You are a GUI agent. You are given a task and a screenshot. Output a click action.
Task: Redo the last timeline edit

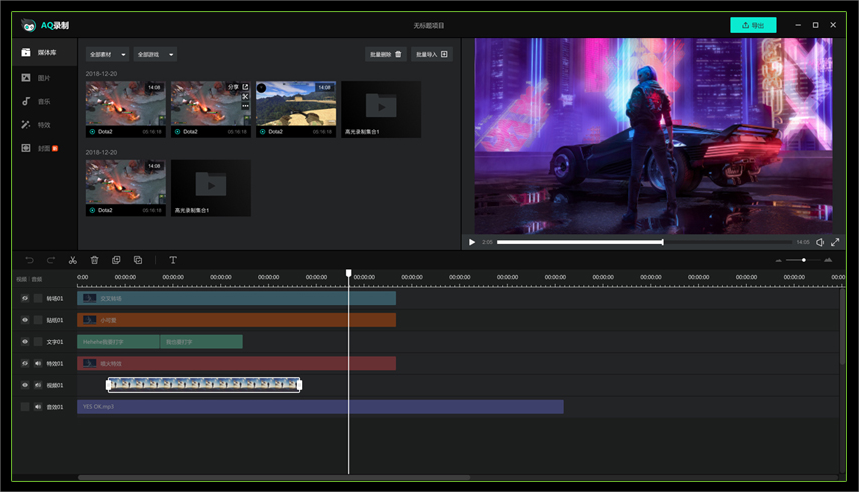point(51,260)
